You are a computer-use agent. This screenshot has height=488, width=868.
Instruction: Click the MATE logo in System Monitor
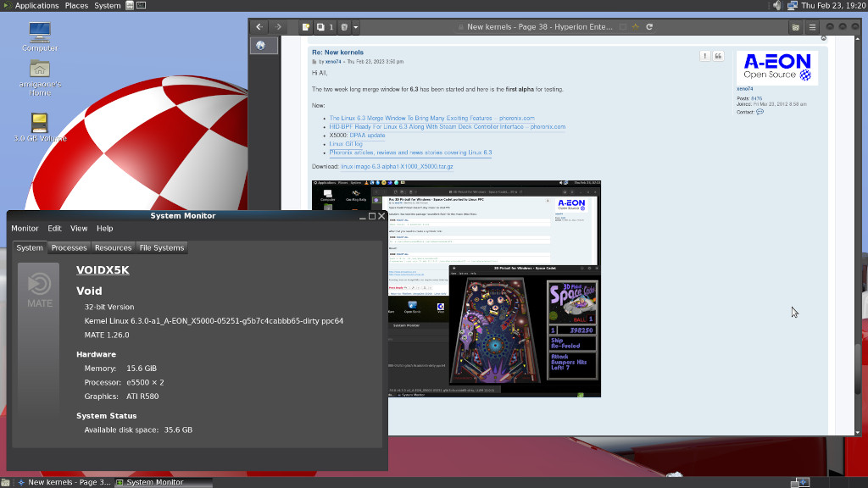click(x=39, y=291)
